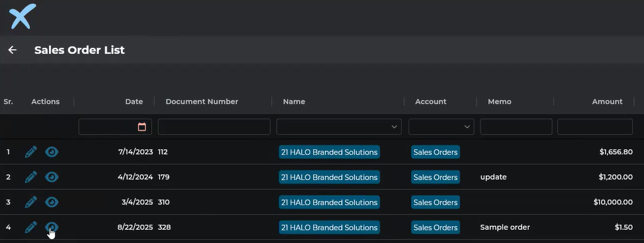
Task: Focus the Document Number filter field
Action: click(214, 127)
